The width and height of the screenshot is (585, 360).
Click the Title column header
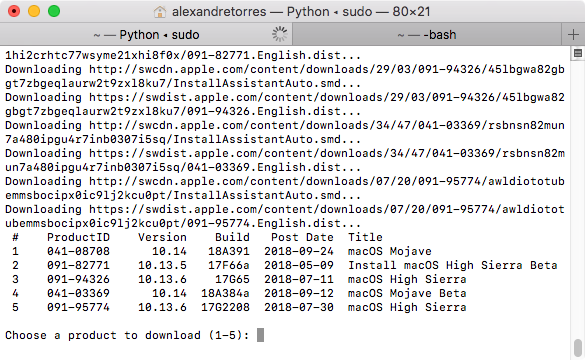tap(365, 237)
